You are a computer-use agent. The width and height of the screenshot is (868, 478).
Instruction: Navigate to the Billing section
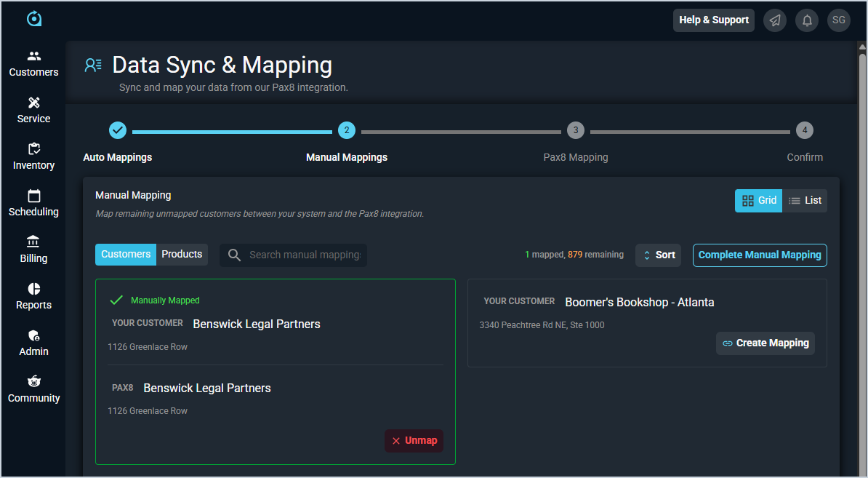click(33, 250)
